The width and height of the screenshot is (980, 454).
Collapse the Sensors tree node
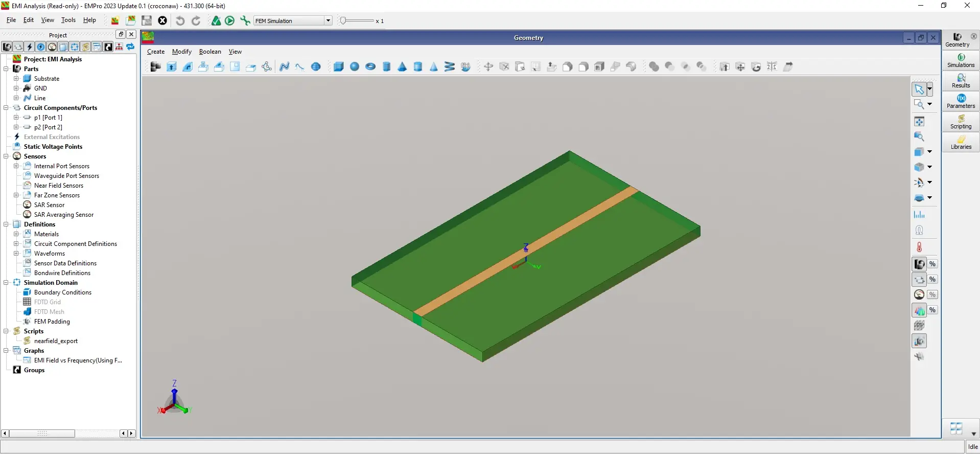6,156
